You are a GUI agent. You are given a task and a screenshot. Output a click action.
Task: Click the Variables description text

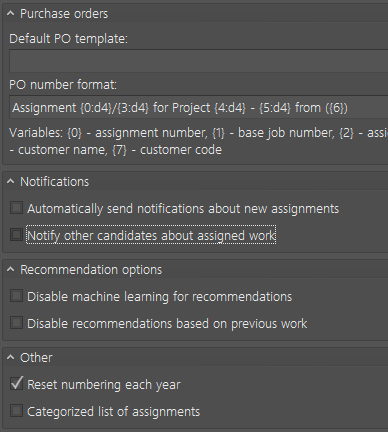(199, 141)
